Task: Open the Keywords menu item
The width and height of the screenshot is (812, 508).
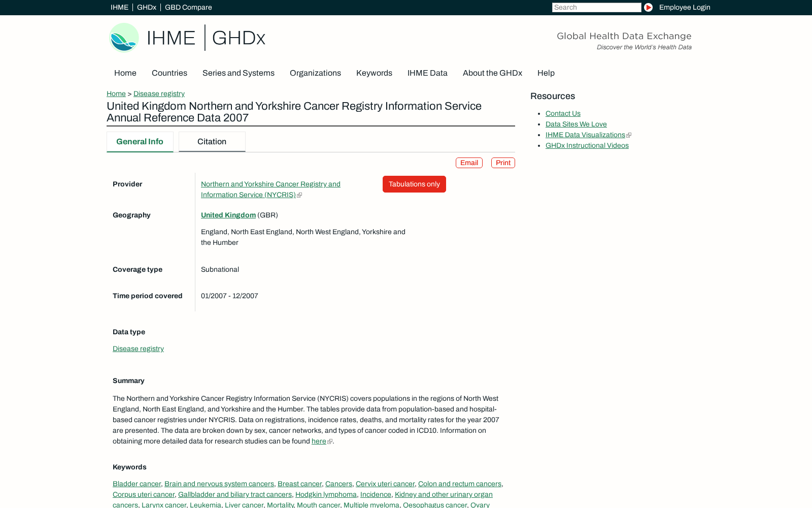Action: click(374, 73)
